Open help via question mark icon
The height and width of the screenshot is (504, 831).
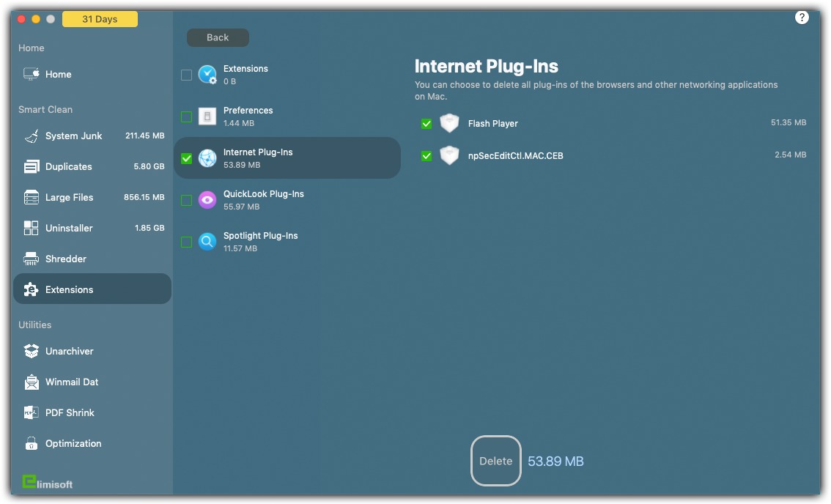tap(802, 18)
